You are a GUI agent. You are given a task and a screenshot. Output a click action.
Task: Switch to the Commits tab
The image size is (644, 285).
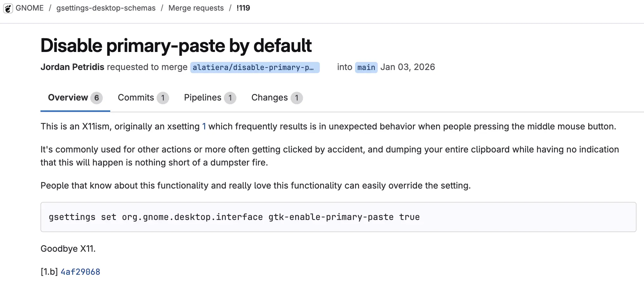point(136,98)
